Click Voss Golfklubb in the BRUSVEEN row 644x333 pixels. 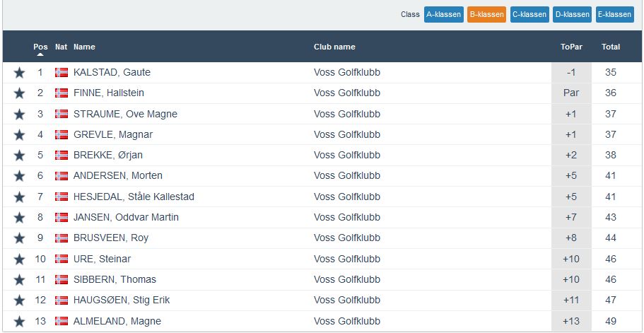pos(347,238)
